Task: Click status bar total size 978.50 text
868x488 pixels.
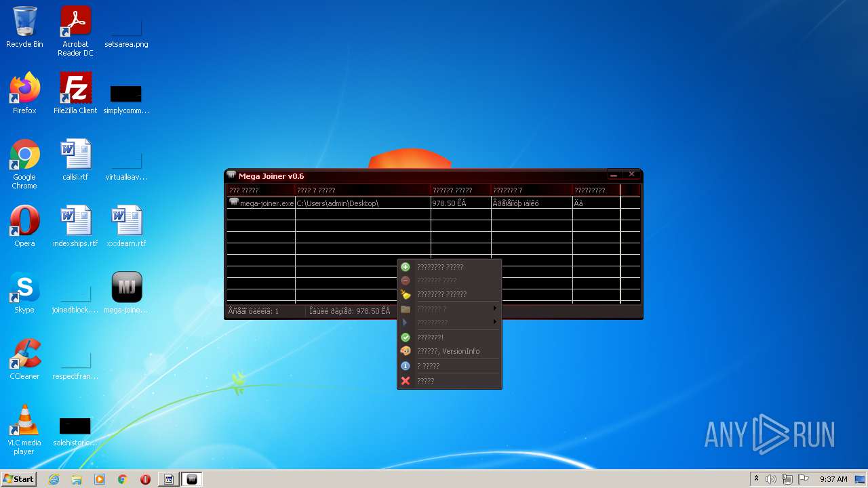Action: pyautogui.click(x=350, y=311)
